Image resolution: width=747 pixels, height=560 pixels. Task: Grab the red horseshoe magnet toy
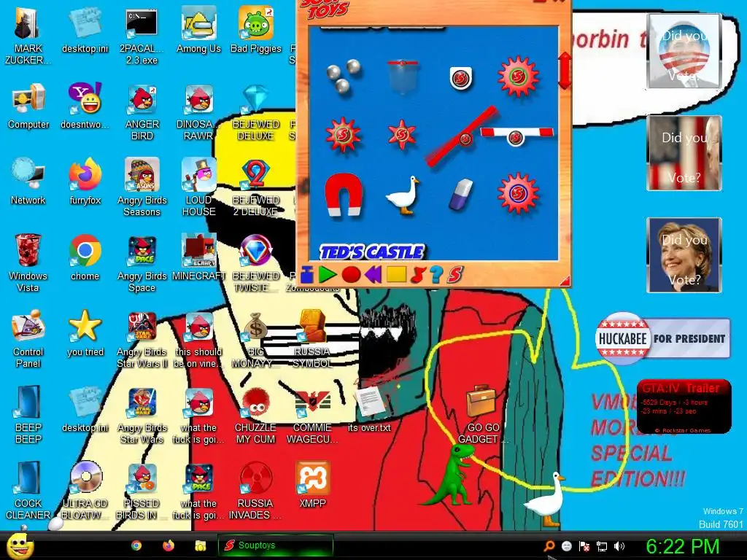(x=344, y=194)
